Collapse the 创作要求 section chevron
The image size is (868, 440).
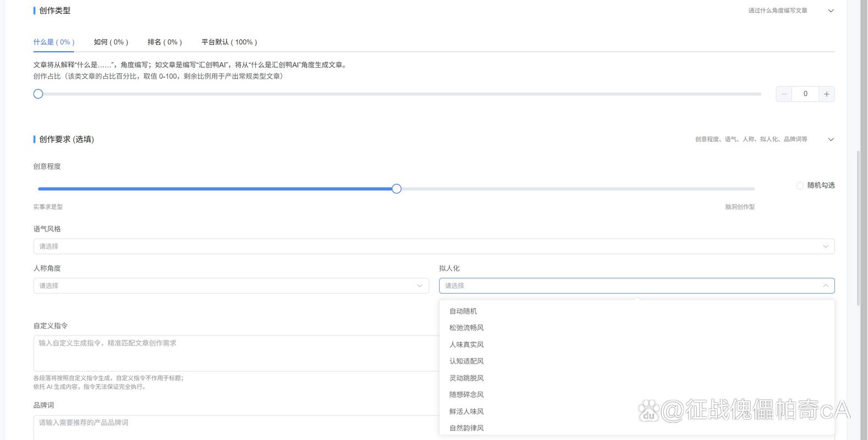tap(831, 140)
